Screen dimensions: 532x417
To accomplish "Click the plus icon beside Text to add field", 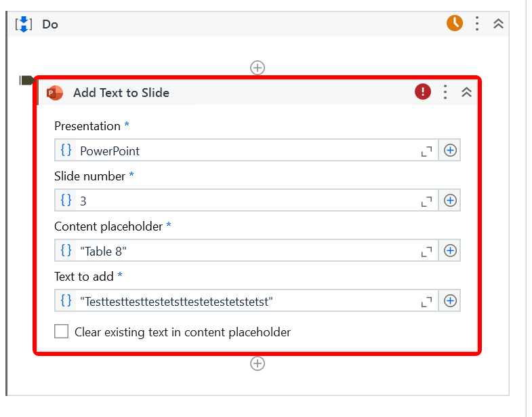I will coord(450,300).
